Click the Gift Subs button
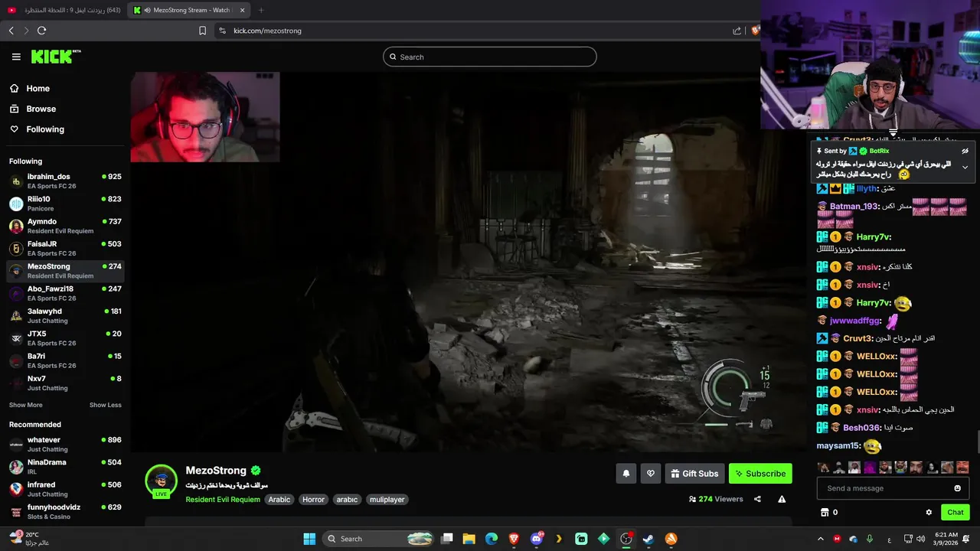Image resolution: width=980 pixels, height=551 pixels. [x=694, y=474]
